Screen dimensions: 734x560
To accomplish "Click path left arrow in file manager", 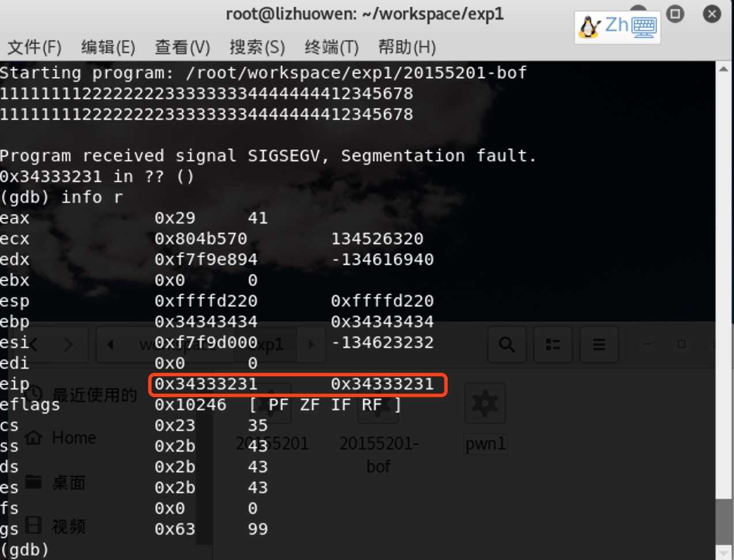I will pos(111,345).
